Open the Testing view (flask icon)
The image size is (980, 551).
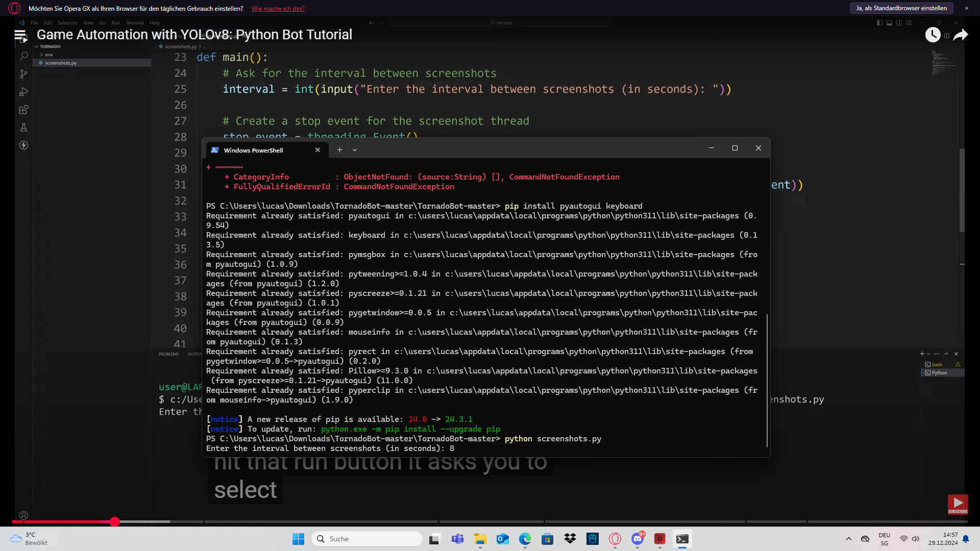click(x=23, y=128)
